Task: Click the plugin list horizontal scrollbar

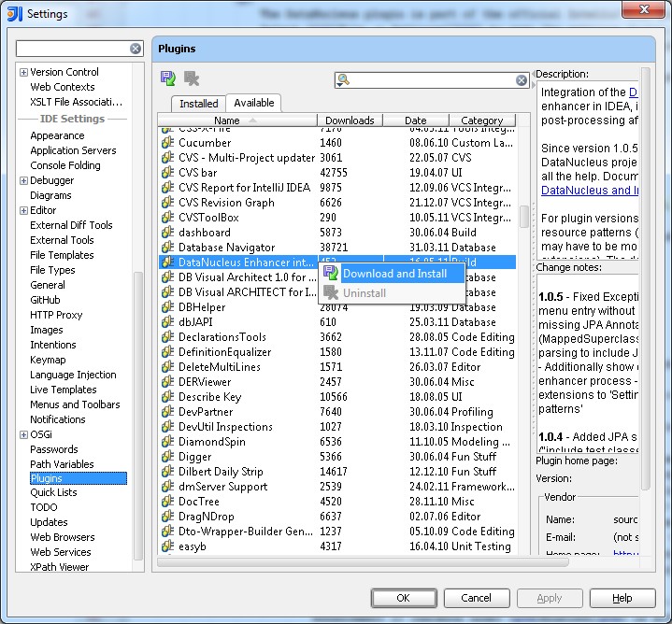Action: click(363, 562)
